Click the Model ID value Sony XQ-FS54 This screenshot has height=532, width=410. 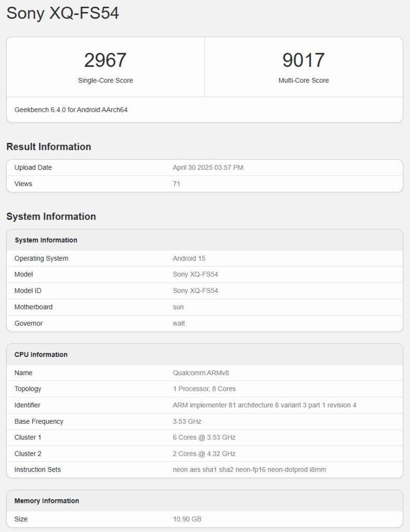coord(195,291)
